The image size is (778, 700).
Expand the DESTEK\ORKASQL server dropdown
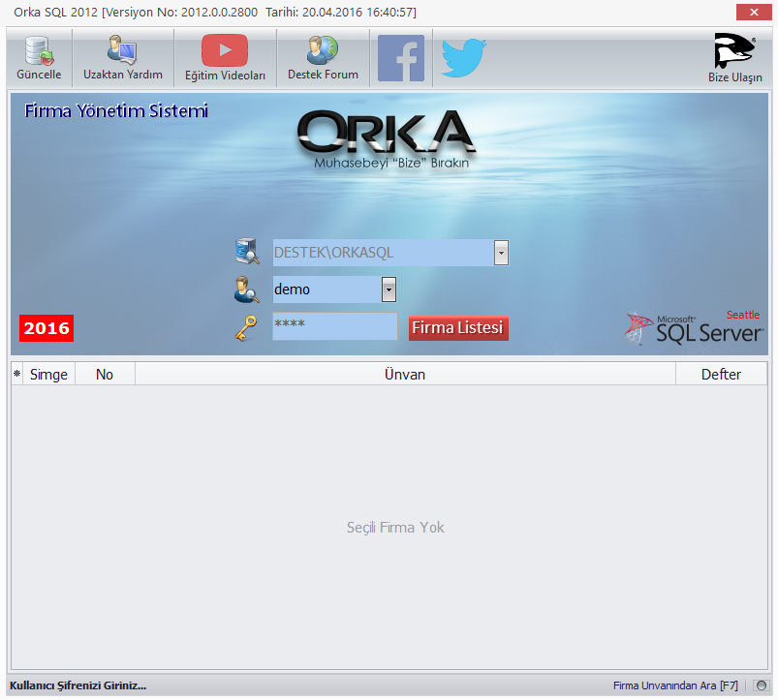click(501, 253)
